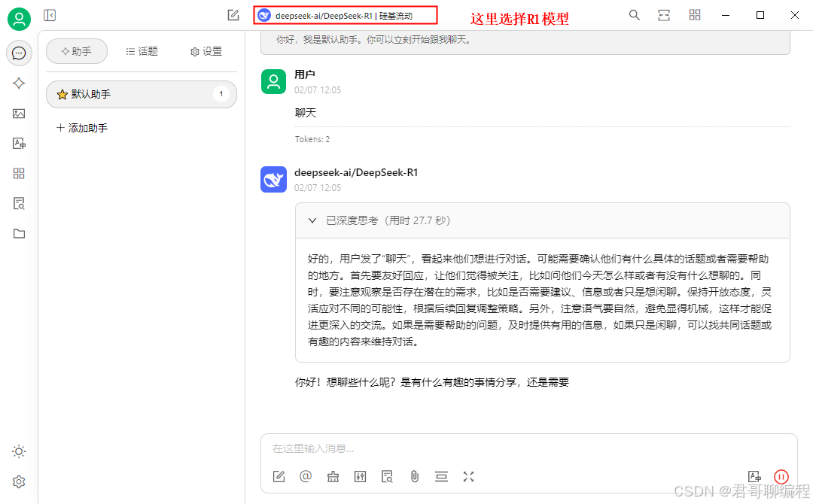Open the knowledge base sidebar icon

[19, 204]
